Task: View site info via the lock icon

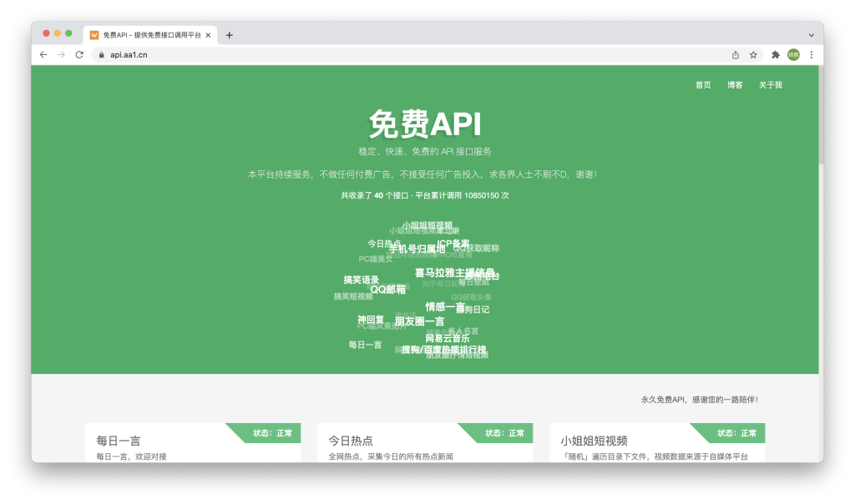Action: coord(101,54)
